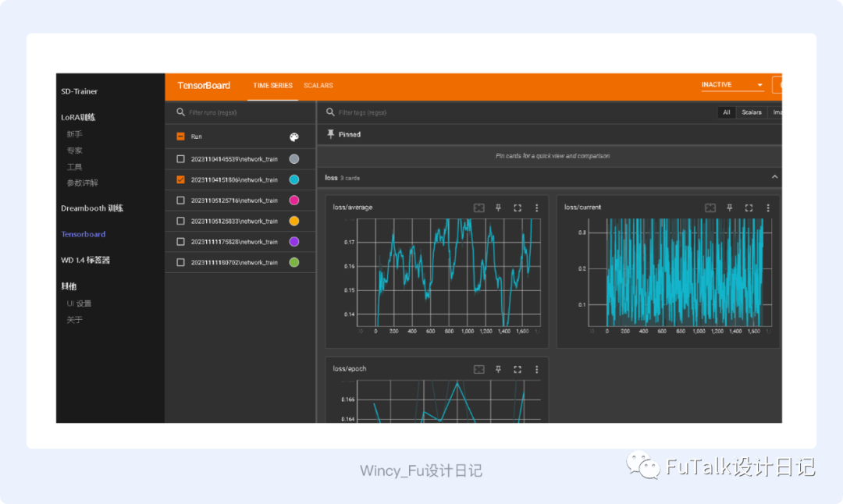Click the loss/epoch chart plot area
This screenshot has width=843, height=504.
tap(450, 401)
